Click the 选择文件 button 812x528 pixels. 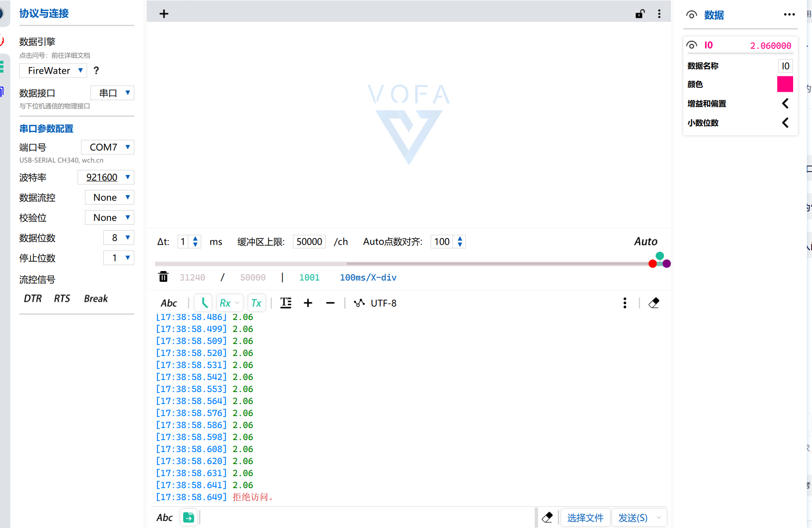(x=585, y=518)
